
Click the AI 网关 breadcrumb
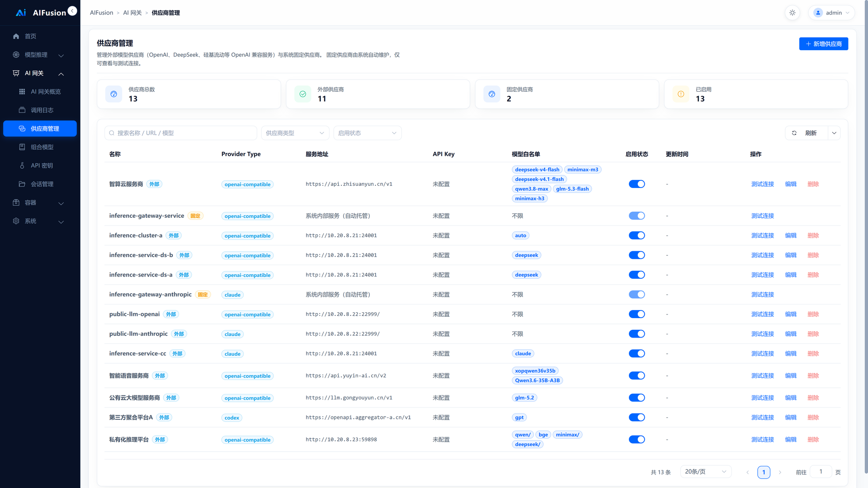coord(132,13)
